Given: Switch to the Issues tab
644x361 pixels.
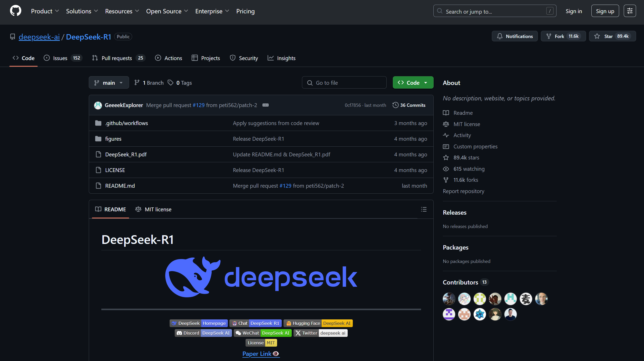Looking at the screenshot, I should click(x=60, y=58).
